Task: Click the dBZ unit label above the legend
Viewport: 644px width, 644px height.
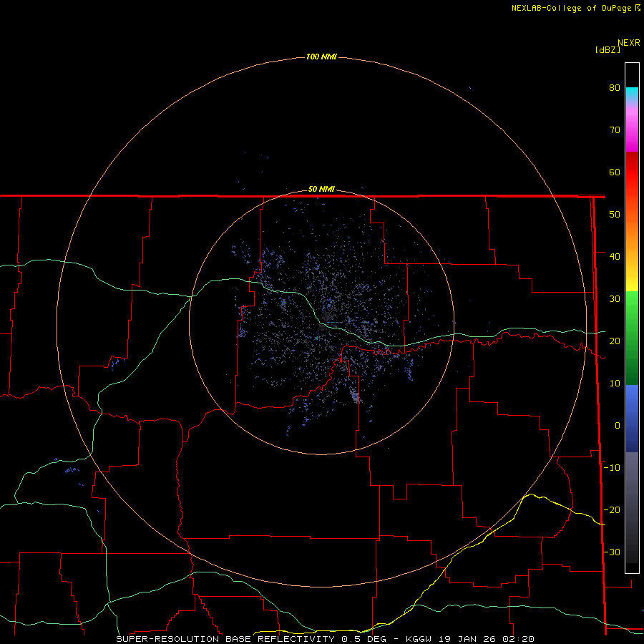Action: pyautogui.click(x=608, y=50)
